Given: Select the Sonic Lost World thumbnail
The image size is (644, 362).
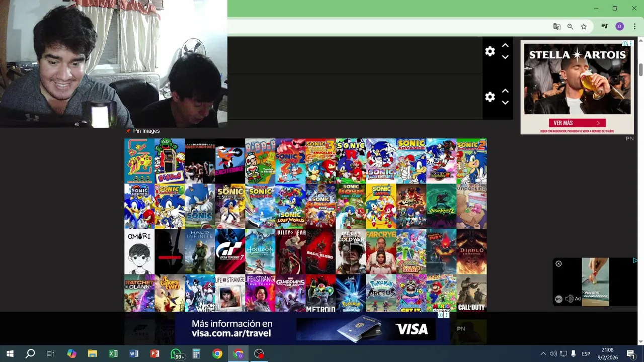Looking at the screenshot, I should click(x=290, y=206).
